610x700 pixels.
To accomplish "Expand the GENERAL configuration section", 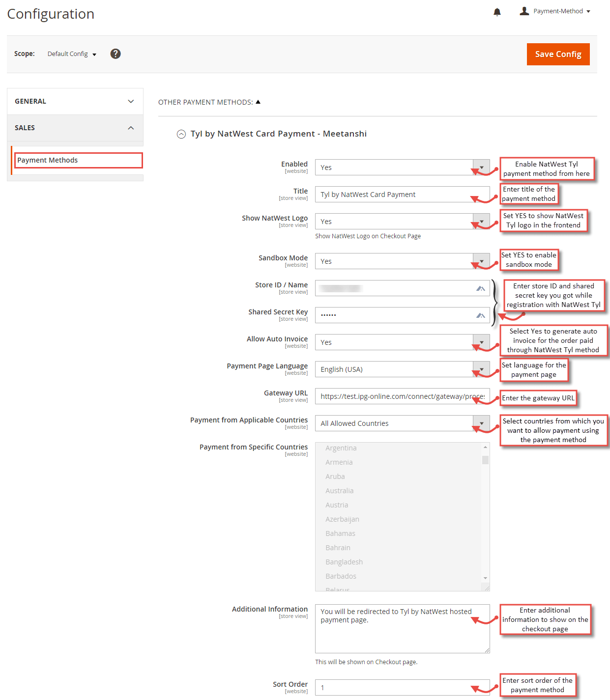I will tap(75, 101).
